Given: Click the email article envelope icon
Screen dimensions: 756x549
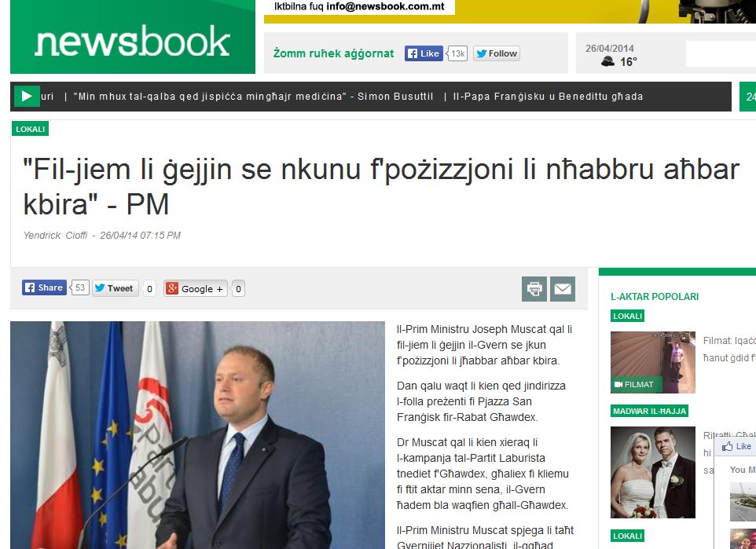Looking at the screenshot, I should click(562, 289).
